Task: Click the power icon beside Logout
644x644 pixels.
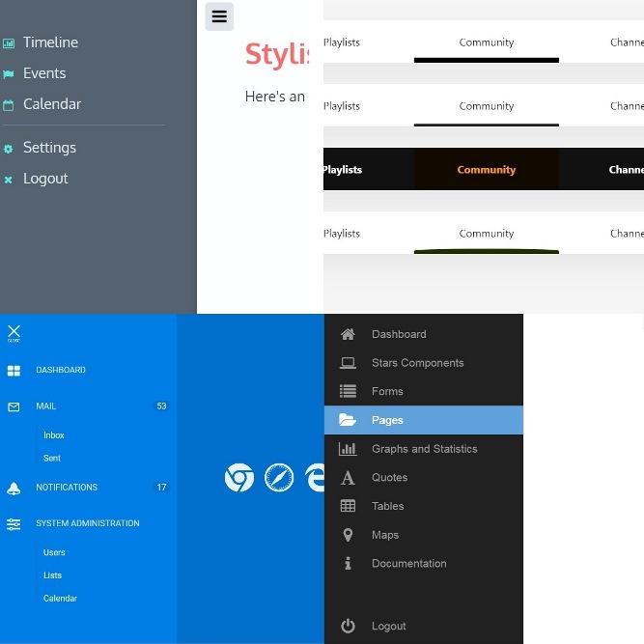Action: [348, 627]
